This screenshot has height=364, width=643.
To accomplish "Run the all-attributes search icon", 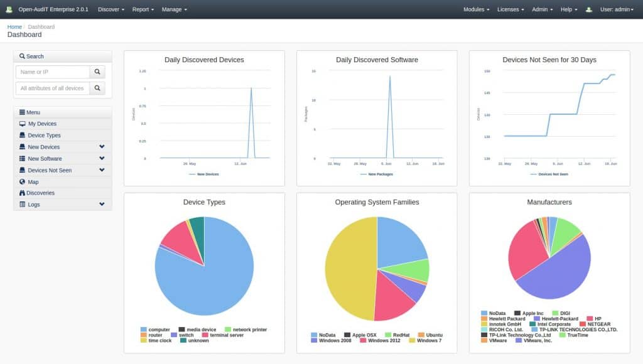I will [x=98, y=88].
